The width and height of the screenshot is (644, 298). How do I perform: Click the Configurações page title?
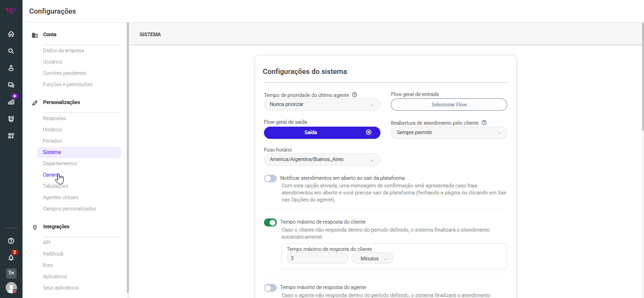point(52,11)
